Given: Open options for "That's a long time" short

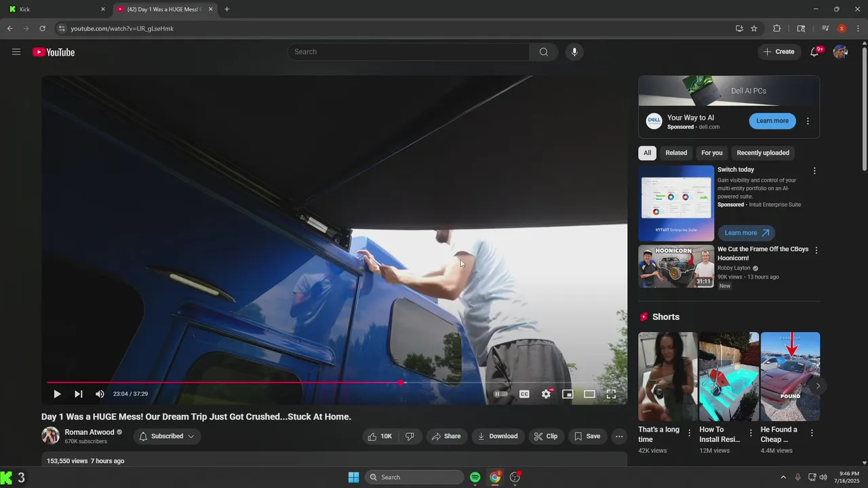Looking at the screenshot, I should tap(690, 433).
